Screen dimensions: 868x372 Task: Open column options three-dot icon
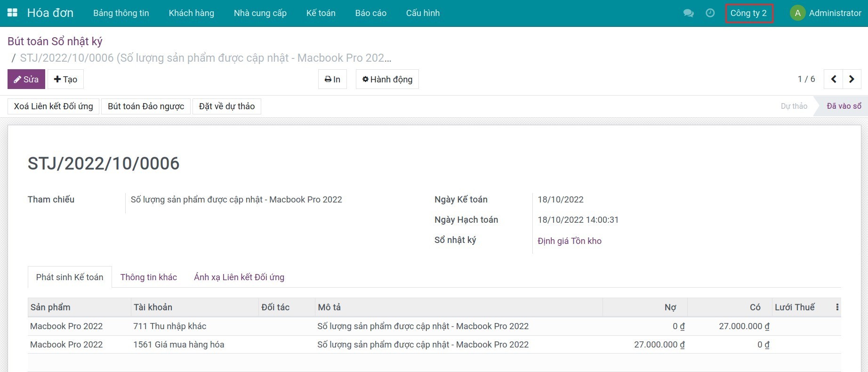pos(837,307)
